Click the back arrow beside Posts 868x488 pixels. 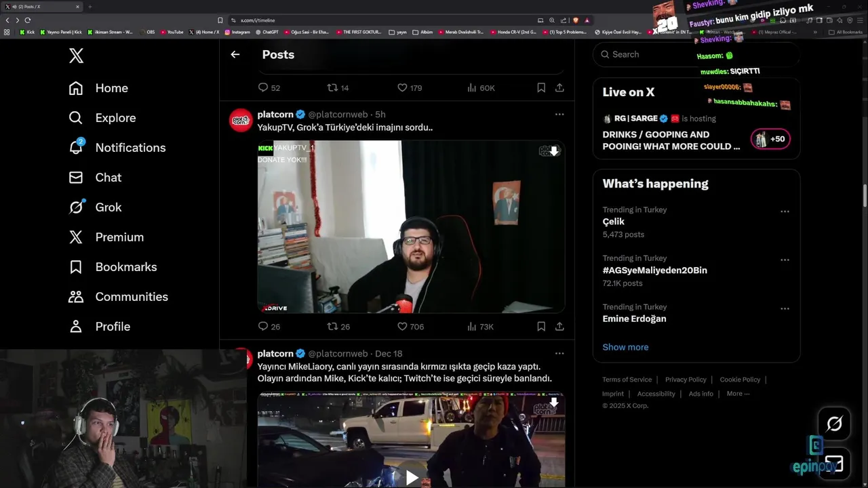(235, 54)
